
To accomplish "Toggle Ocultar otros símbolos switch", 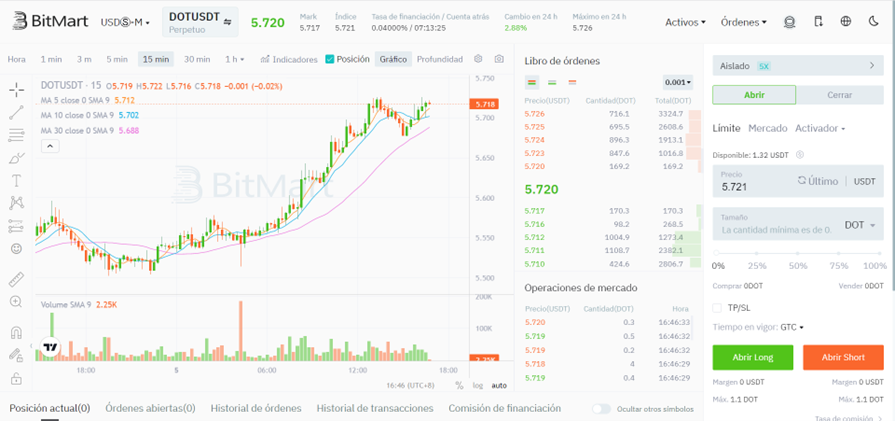I will pyautogui.click(x=601, y=408).
